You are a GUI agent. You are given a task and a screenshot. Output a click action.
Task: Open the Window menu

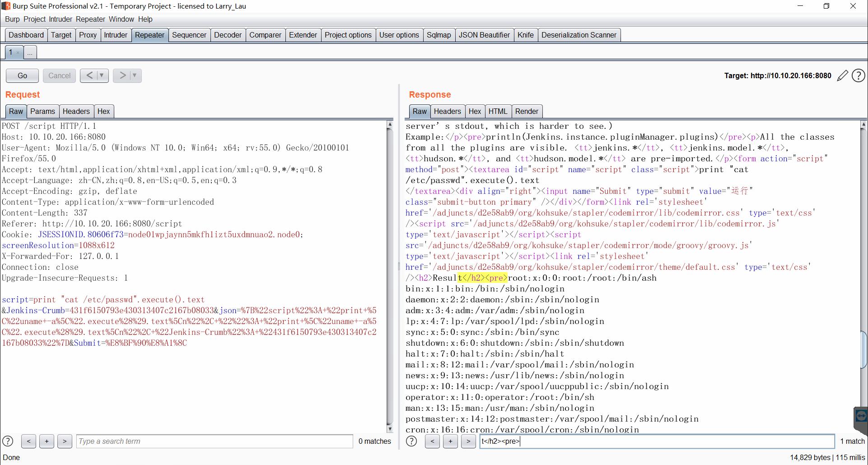coord(121,19)
